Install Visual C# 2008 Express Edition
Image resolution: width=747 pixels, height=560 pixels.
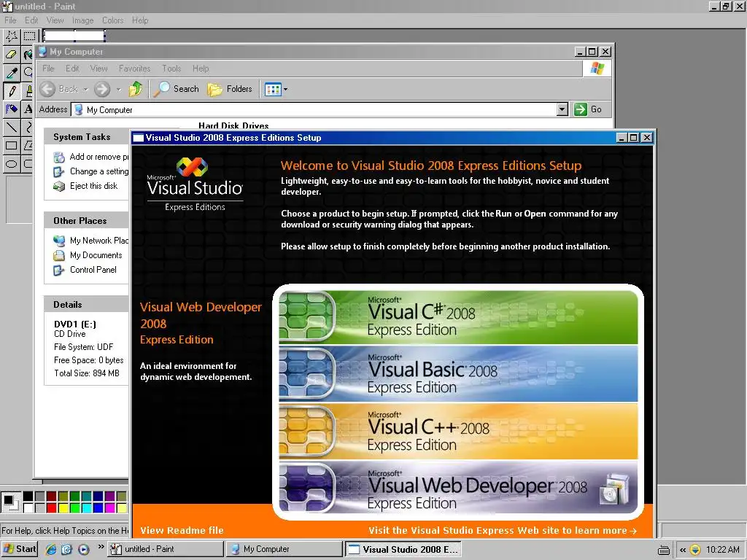[458, 316]
